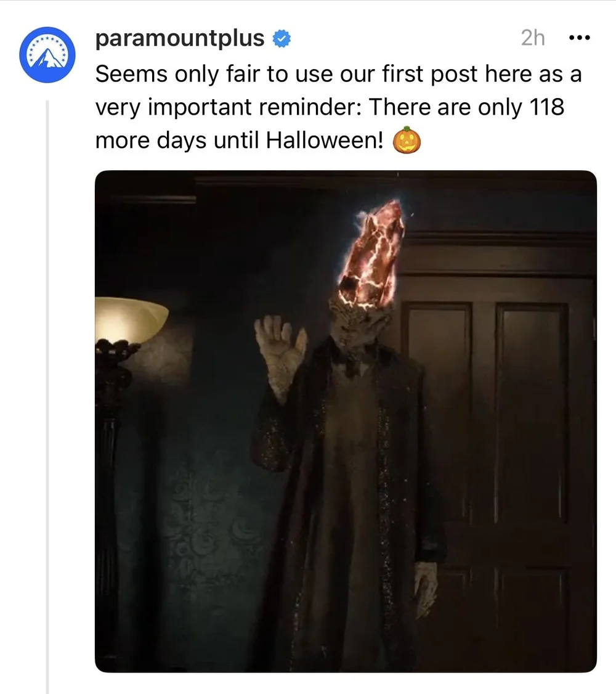
Task: Click the vertical thread line below avatar
Action: point(47,396)
